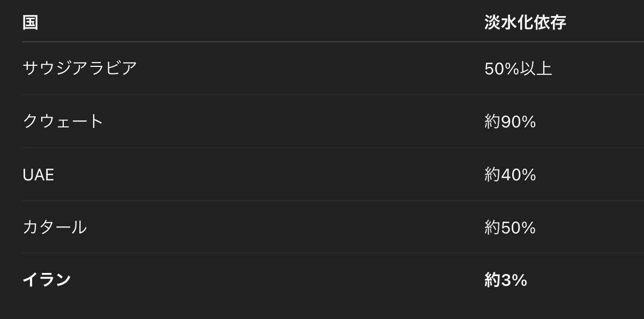Click the divider between UAE and カタール rows
The image size is (644, 319).
click(321, 201)
